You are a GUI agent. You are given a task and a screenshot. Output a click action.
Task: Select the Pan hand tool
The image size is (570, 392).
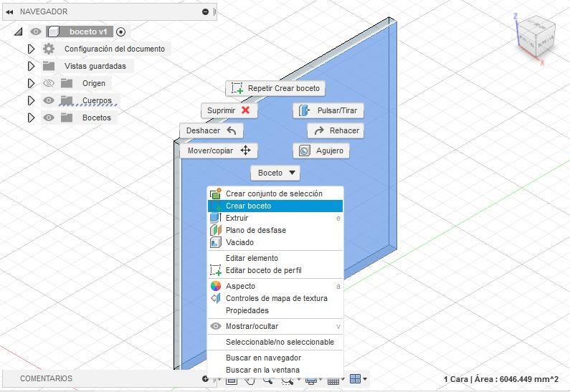click(x=250, y=381)
